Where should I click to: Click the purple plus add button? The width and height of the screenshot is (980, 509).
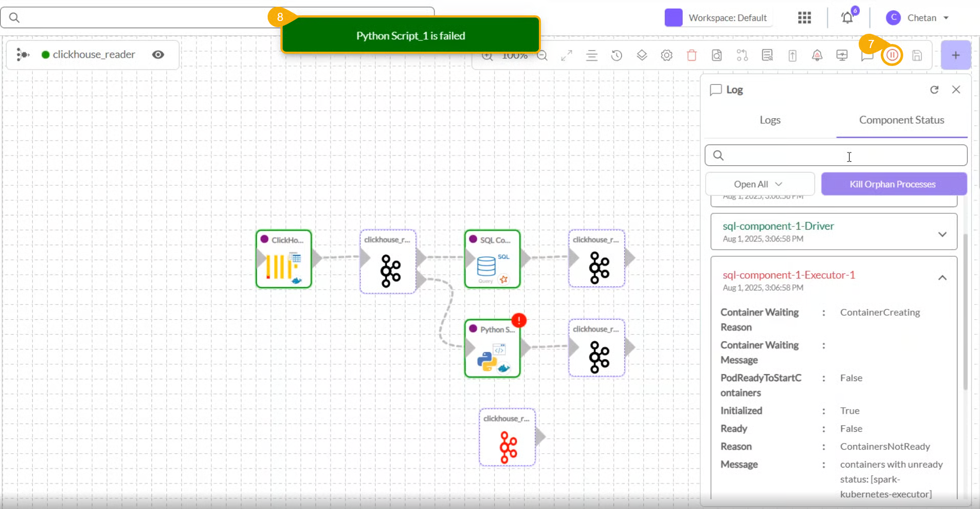pos(955,55)
